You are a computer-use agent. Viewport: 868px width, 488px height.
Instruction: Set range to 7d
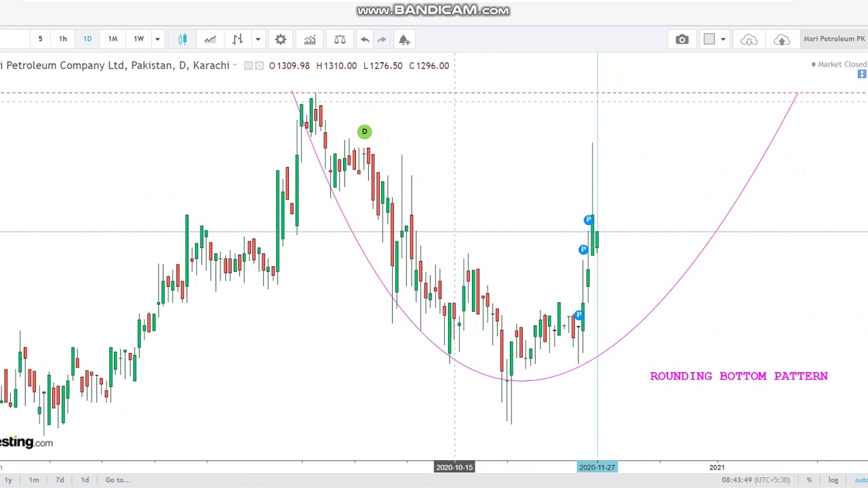point(60,480)
